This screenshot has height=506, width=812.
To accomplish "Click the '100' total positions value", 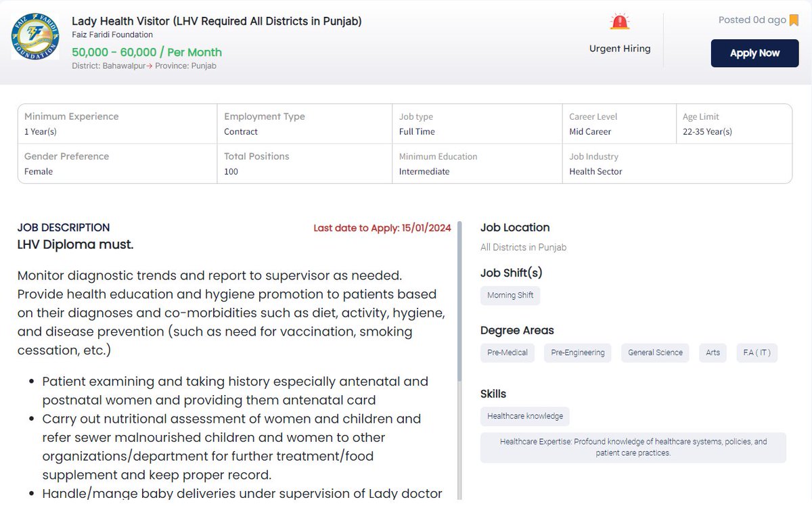I will pyautogui.click(x=231, y=172).
